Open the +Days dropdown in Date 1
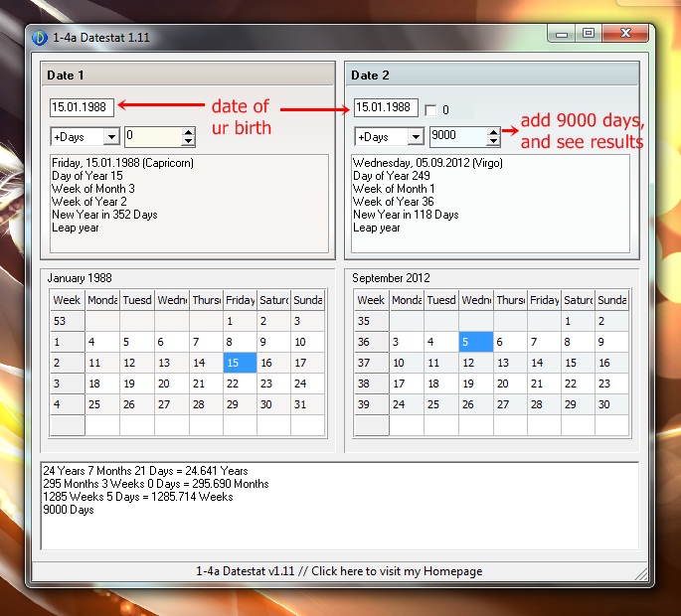681x616 pixels. (x=111, y=137)
